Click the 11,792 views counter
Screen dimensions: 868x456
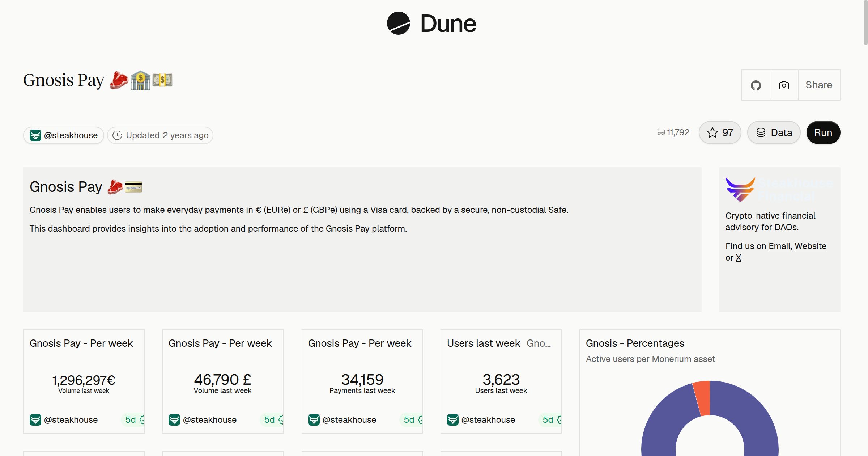click(x=673, y=132)
